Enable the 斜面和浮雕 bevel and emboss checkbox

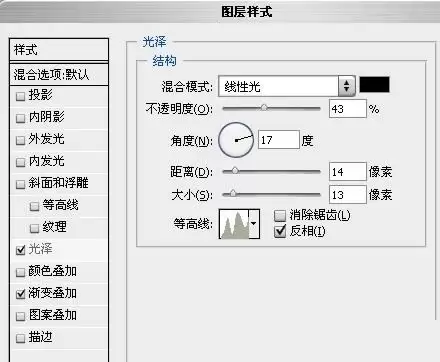(20, 184)
